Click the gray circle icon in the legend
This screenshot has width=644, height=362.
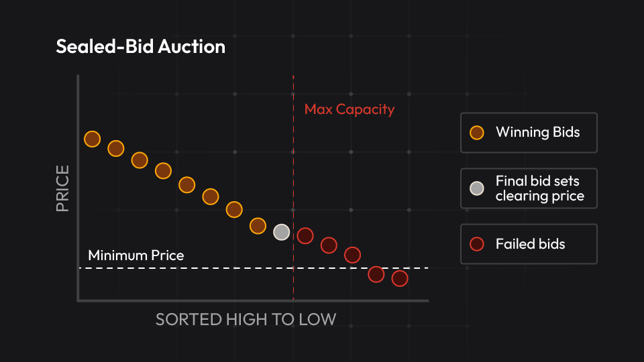pyautogui.click(x=477, y=188)
